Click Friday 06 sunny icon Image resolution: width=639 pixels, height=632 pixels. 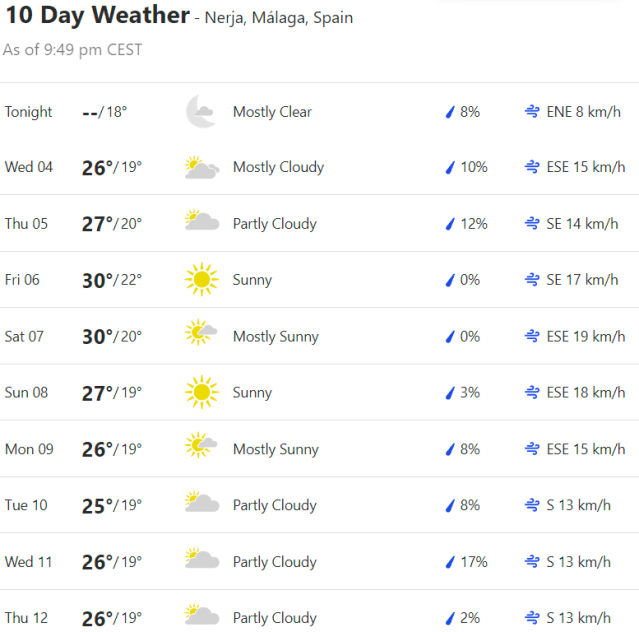click(201, 280)
